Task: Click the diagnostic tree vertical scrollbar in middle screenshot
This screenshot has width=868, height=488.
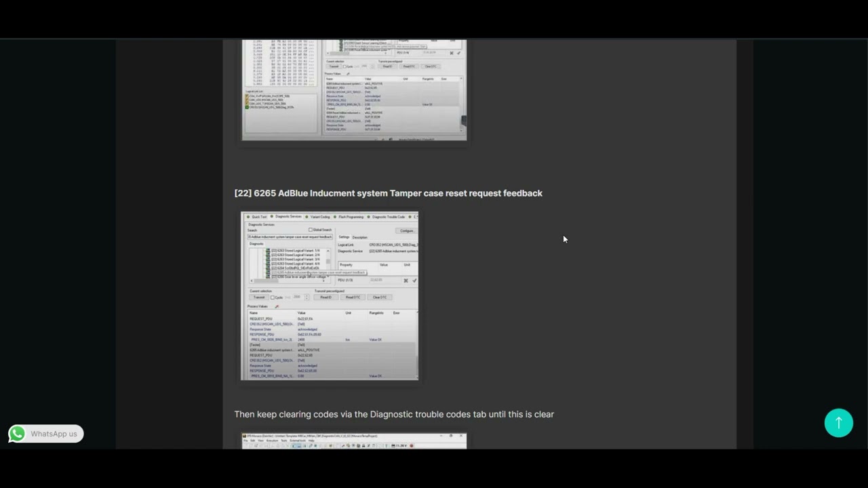Action: point(328,264)
